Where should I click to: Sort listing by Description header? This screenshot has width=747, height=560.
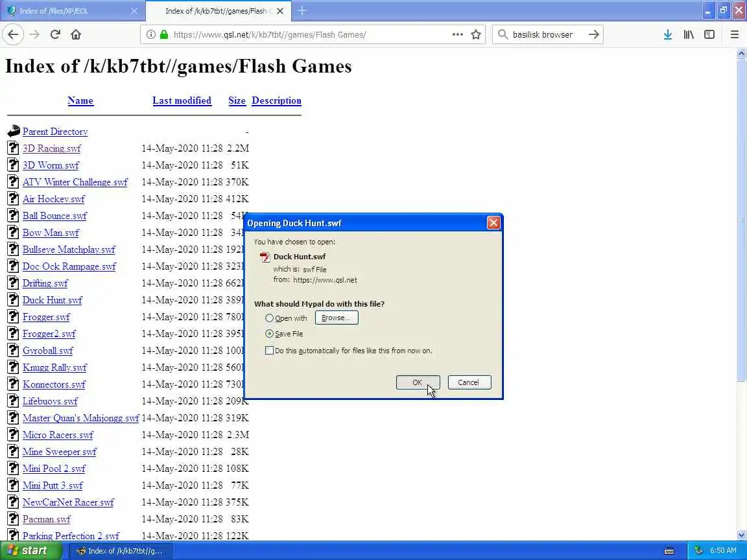[276, 100]
